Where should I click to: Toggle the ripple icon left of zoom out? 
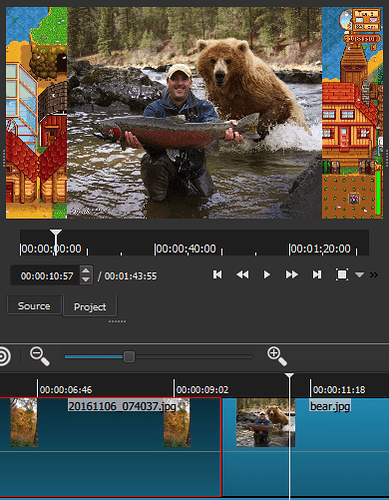[5, 356]
